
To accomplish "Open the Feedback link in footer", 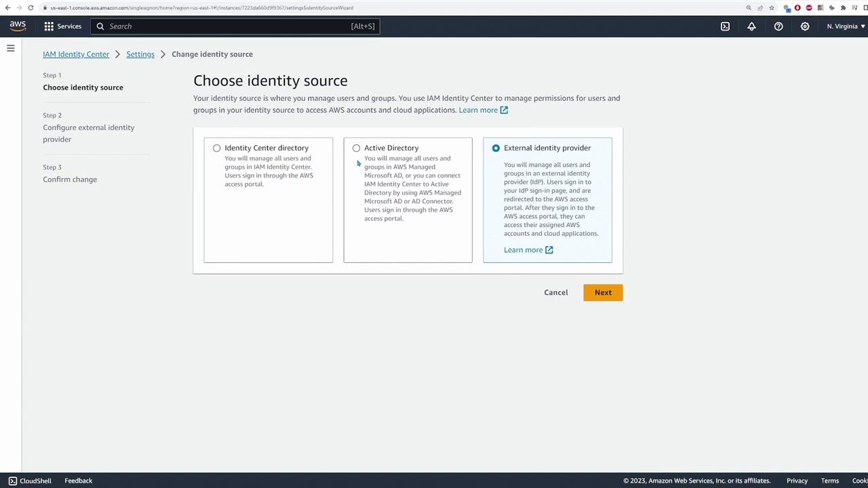I will coord(79,481).
